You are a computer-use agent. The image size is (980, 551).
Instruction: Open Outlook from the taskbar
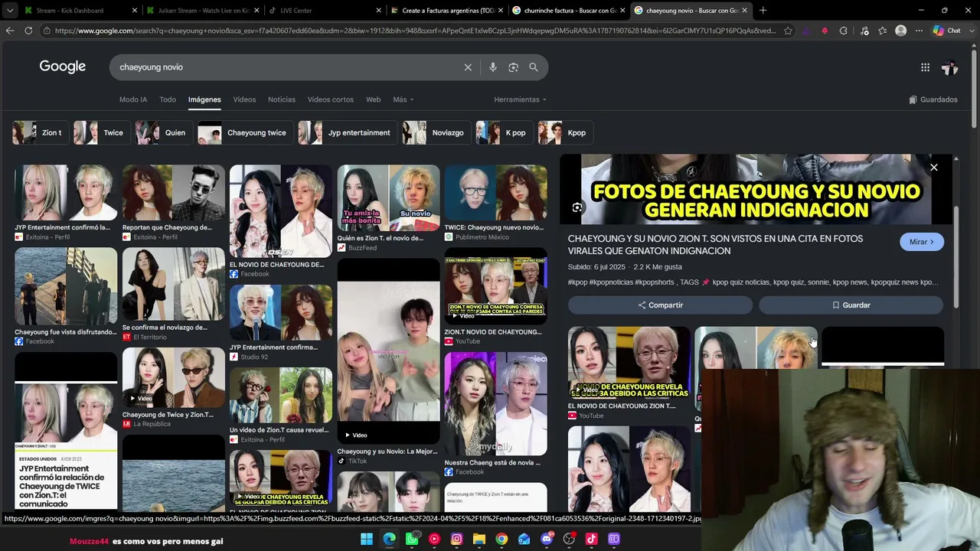[x=524, y=539]
